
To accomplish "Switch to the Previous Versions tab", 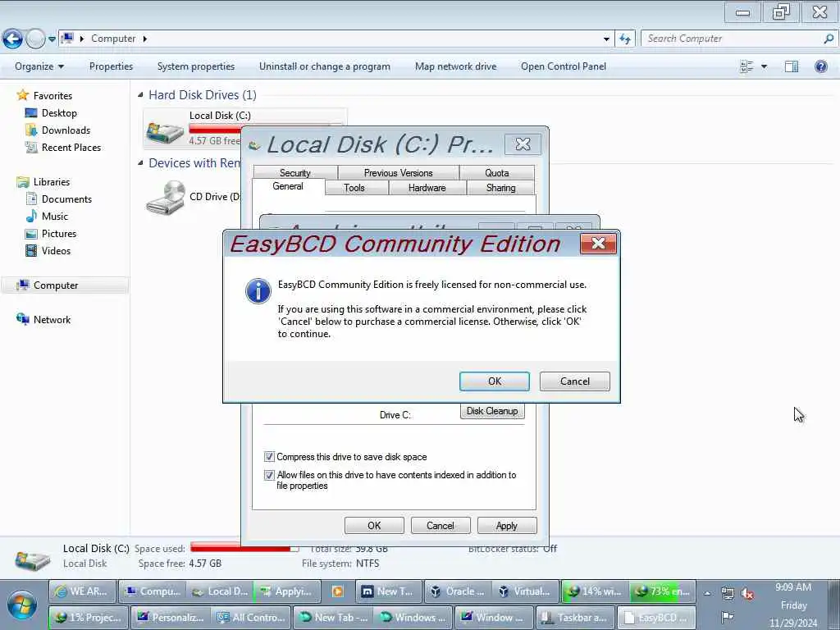I will [398, 172].
